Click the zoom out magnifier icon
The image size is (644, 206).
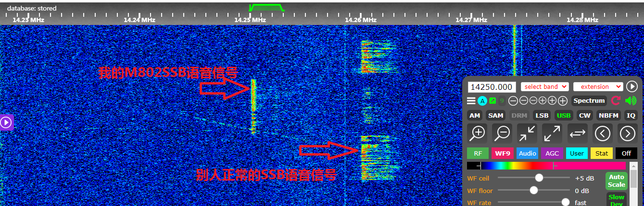tap(502, 133)
